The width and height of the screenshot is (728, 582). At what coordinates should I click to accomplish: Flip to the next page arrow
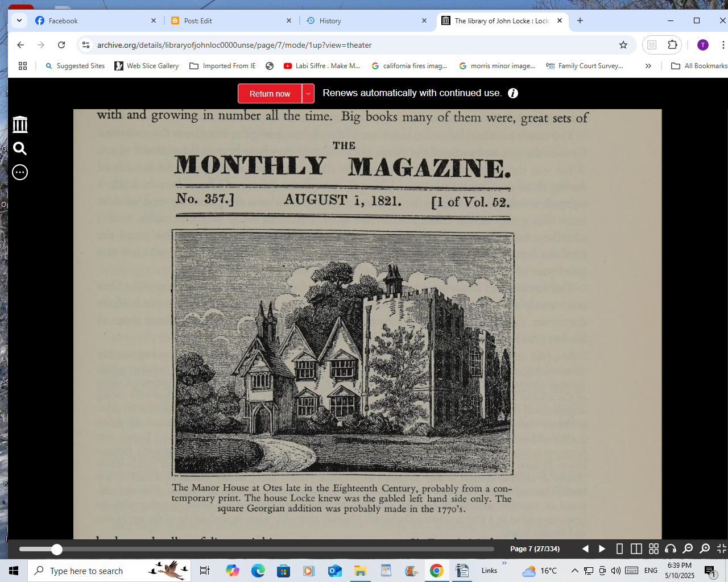tap(602, 548)
